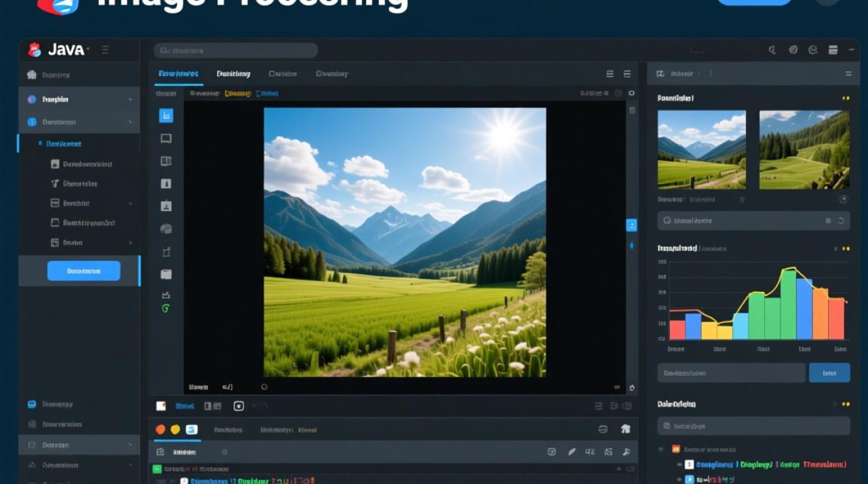Image resolution: width=868 pixels, height=484 pixels.
Task: Click the funnel filter icon in the sidebar tree
Action: pyautogui.click(x=55, y=183)
